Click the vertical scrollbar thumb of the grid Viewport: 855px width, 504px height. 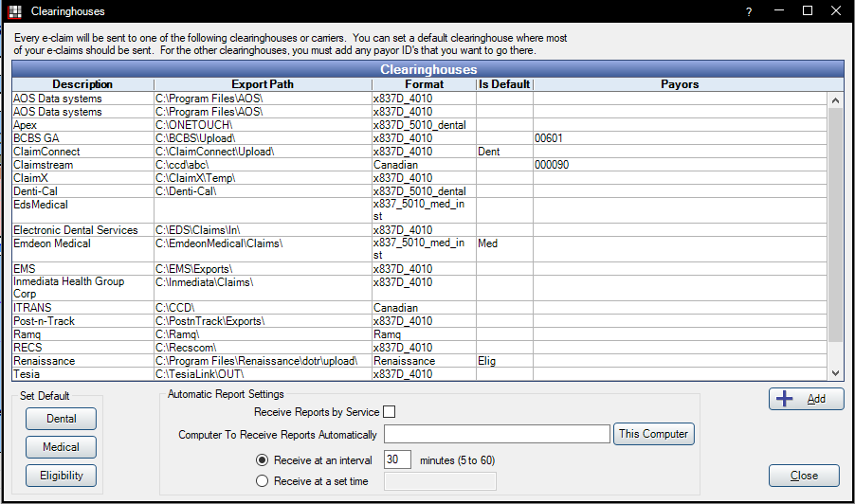[x=835, y=225]
